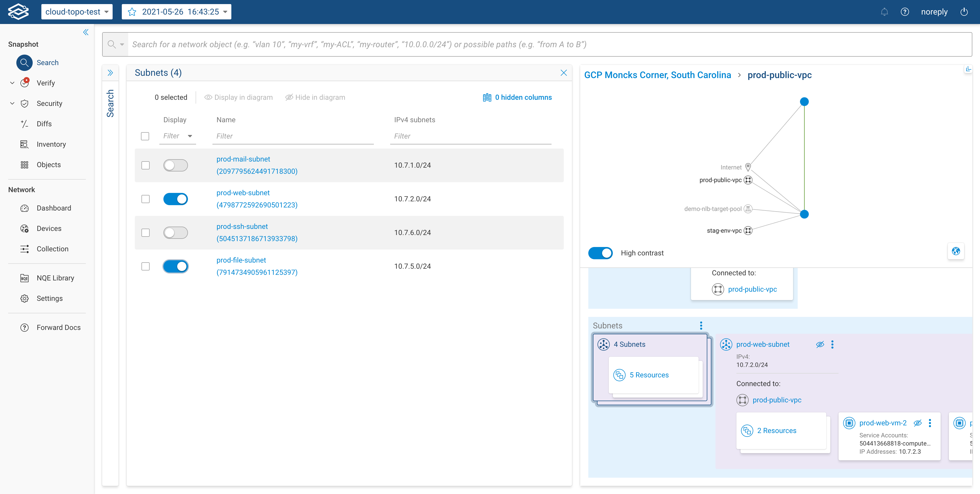Enable the display toggle for prod-mail-subnet
980x494 pixels.
175,165
